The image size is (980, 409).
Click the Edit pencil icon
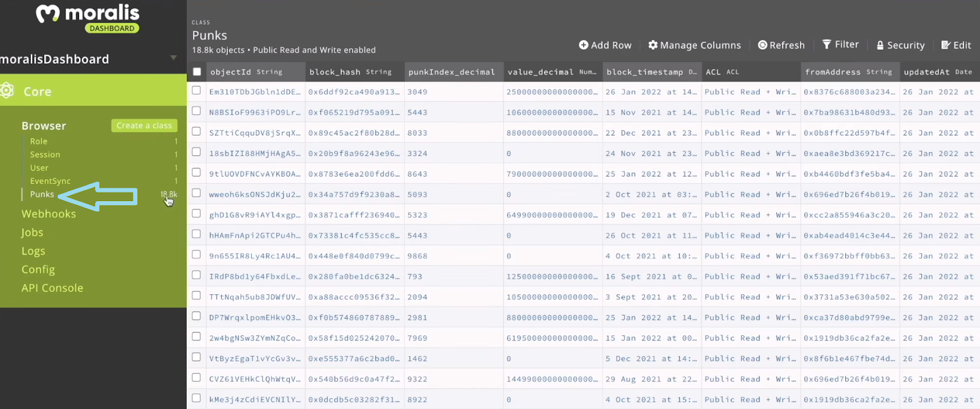coord(946,45)
